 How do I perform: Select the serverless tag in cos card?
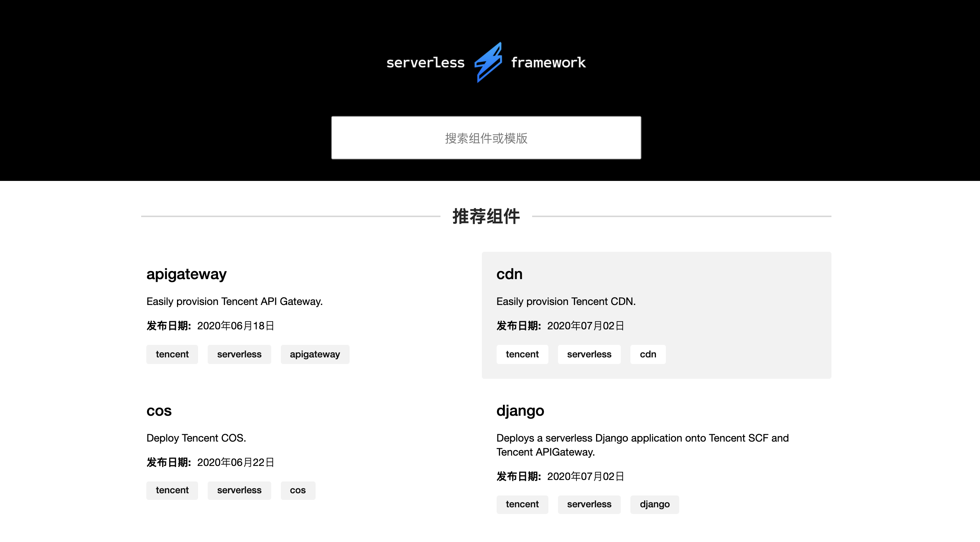[x=239, y=490]
